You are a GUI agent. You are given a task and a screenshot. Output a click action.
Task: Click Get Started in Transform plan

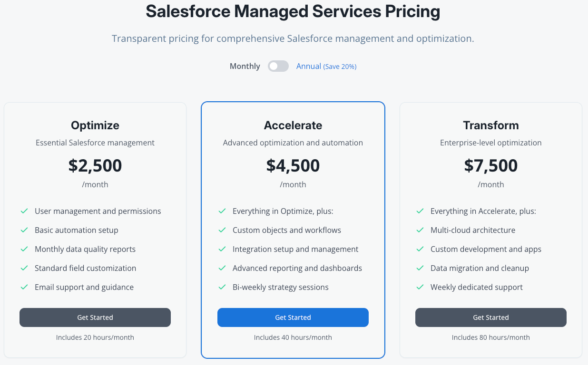(490, 317)
